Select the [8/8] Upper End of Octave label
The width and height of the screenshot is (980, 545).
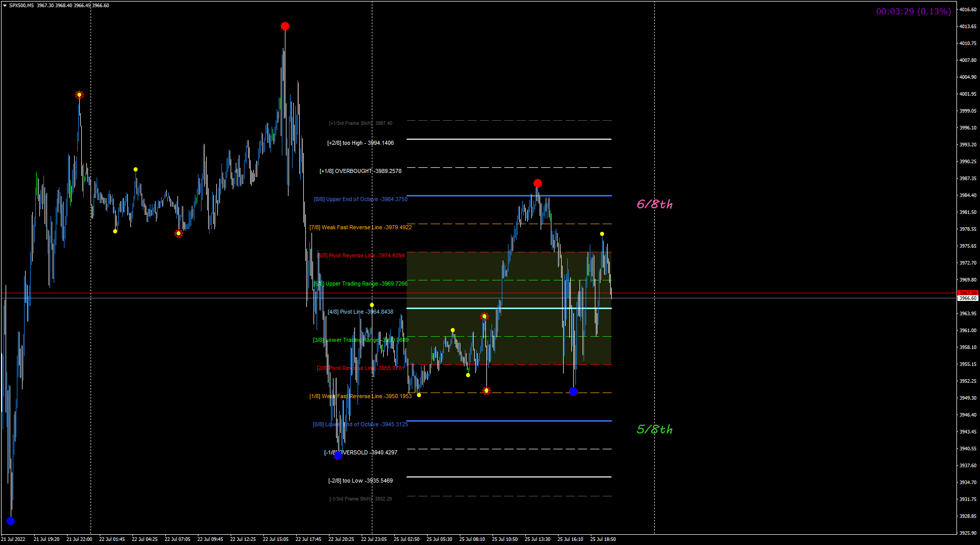(361, 200)
